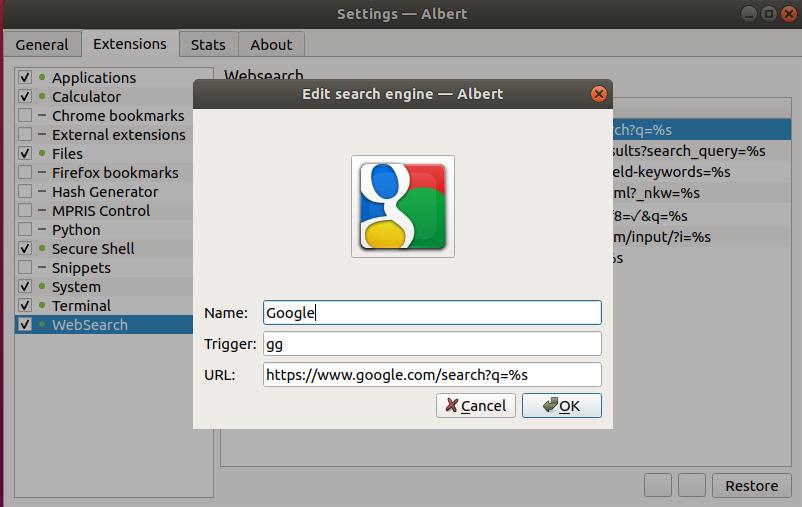Click the URL input field
The width and height of the screenshot is (802, 507).
[432, 374]
